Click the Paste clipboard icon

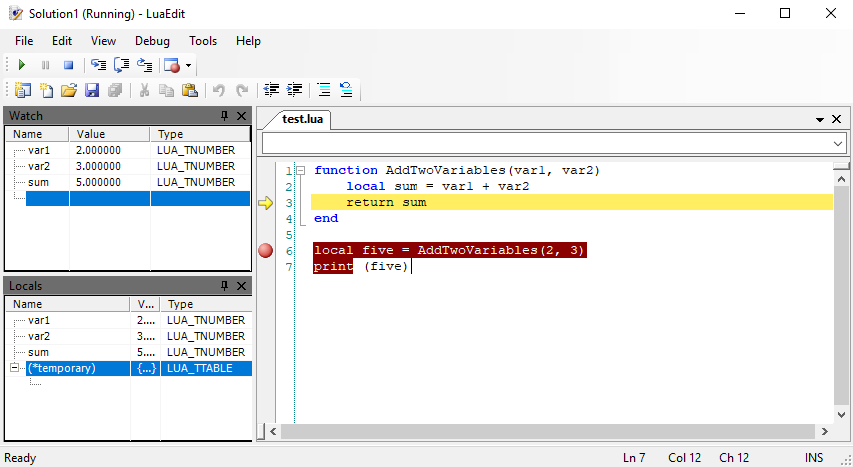[190, 90]
